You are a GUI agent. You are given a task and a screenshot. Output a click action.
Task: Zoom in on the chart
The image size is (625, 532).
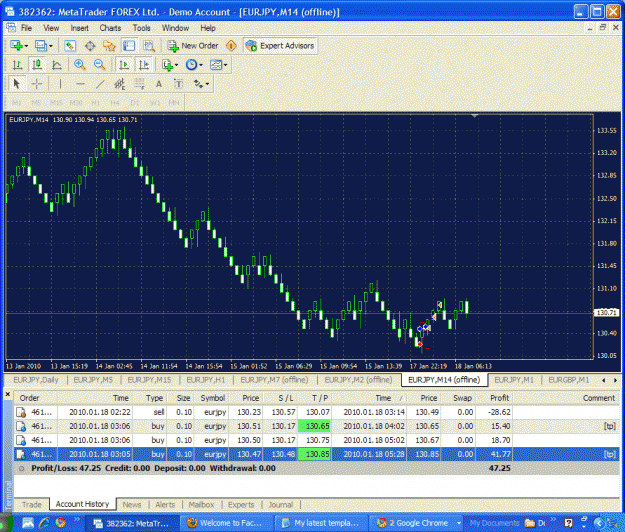(x=80, y=65)
